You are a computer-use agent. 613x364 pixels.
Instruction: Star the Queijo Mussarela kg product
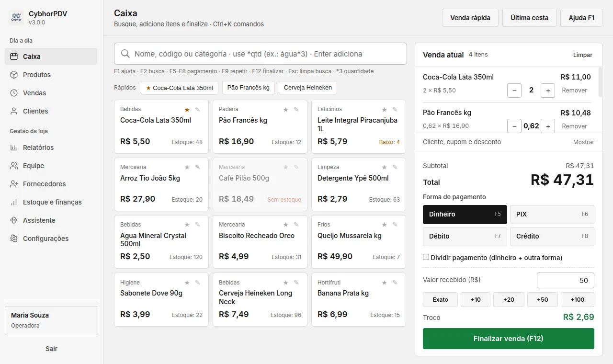[x=385, y=225]
